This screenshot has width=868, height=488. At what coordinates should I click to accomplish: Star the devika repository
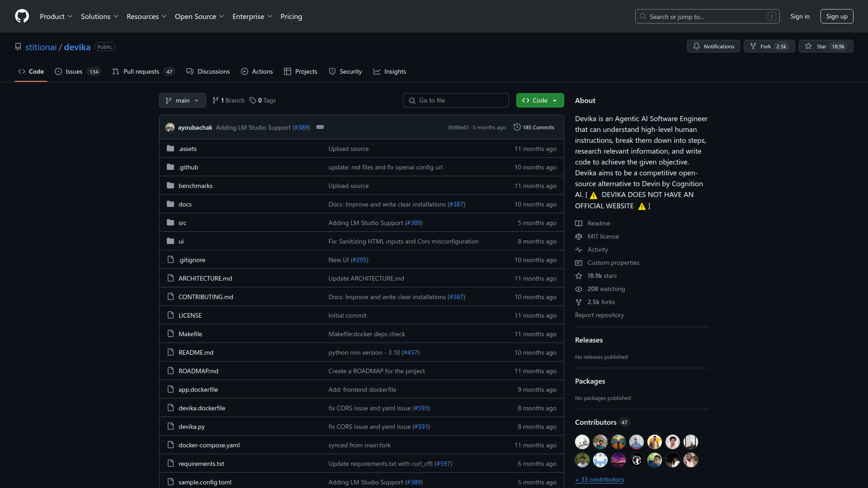[826, 46]
